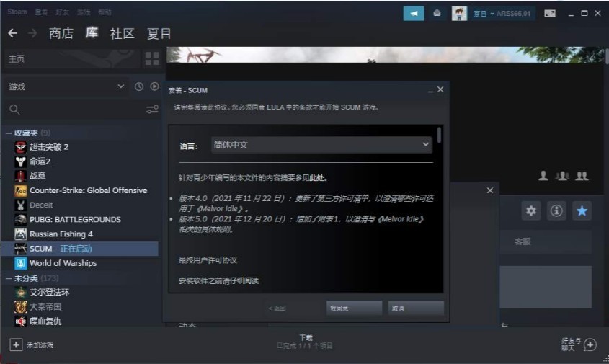
Task: Select Russian Fishing 4 in library list
Action: tap(61, 234)
